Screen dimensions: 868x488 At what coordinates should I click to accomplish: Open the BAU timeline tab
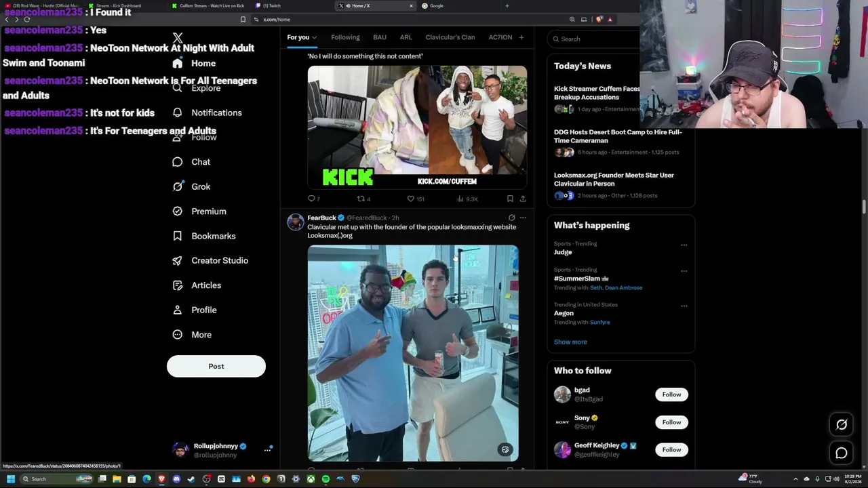380,37
